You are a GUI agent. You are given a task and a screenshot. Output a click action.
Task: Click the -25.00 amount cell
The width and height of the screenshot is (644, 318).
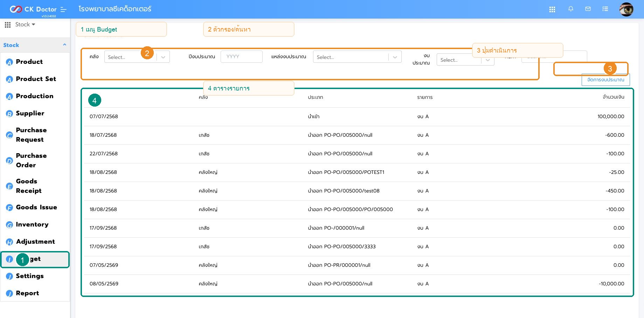point(616,172)
